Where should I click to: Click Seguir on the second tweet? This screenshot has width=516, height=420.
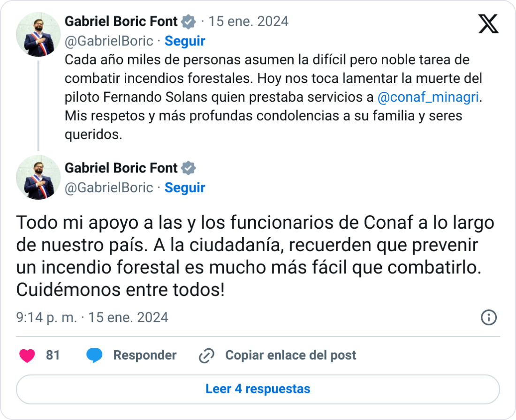[x=185, y=188]
